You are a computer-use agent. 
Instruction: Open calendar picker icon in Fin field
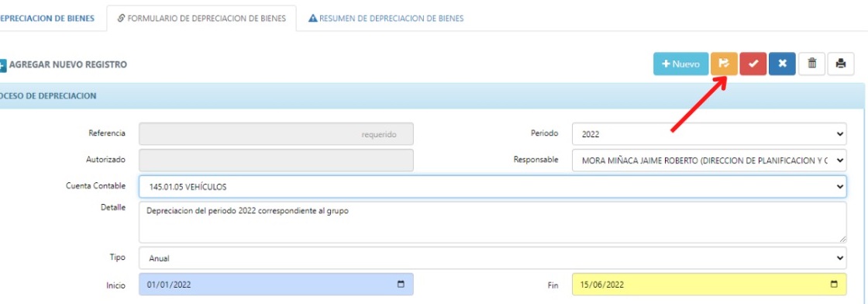[834, 285]
